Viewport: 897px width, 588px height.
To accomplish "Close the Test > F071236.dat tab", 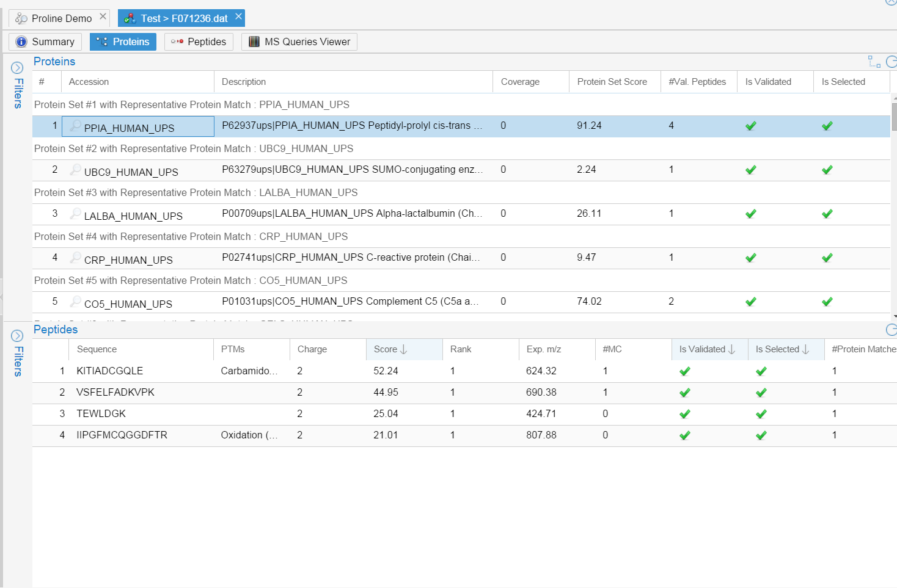I will tap(239, 17).
